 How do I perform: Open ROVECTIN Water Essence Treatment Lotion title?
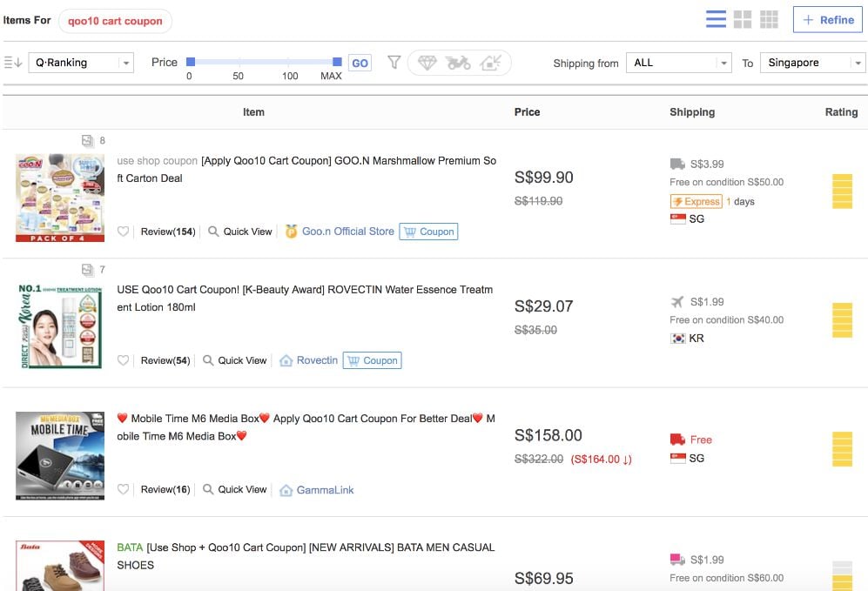[305, 299]
